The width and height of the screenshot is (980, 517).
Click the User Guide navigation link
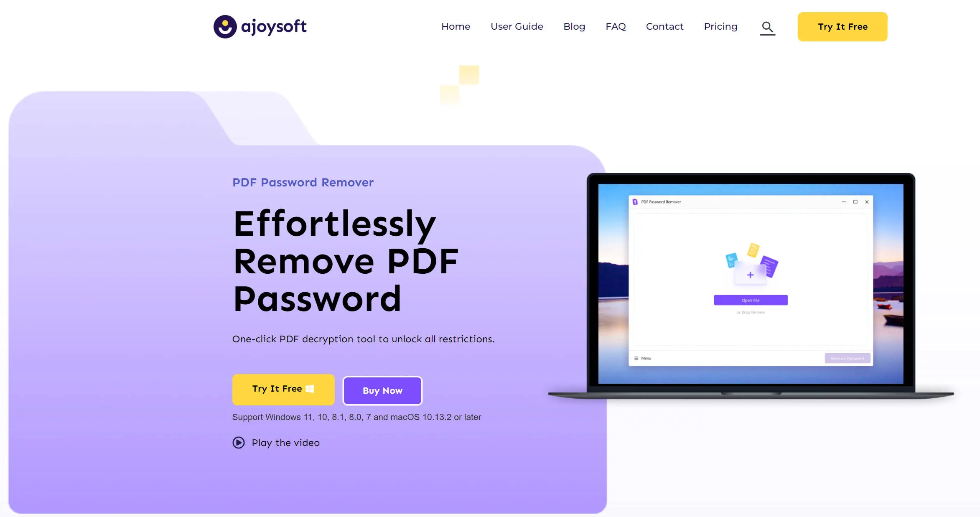(517, 27)
